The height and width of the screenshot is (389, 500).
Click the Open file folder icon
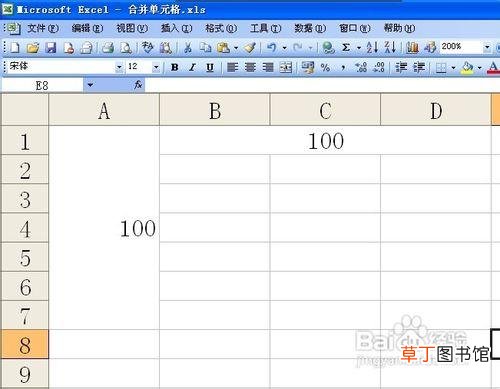pyautogui.click(x=33, y=48)
